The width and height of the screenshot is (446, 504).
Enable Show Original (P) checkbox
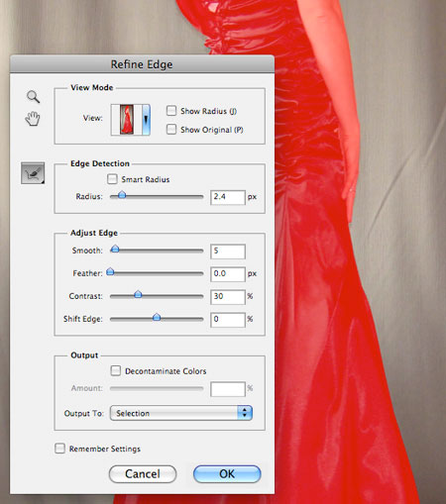point(171,129)
